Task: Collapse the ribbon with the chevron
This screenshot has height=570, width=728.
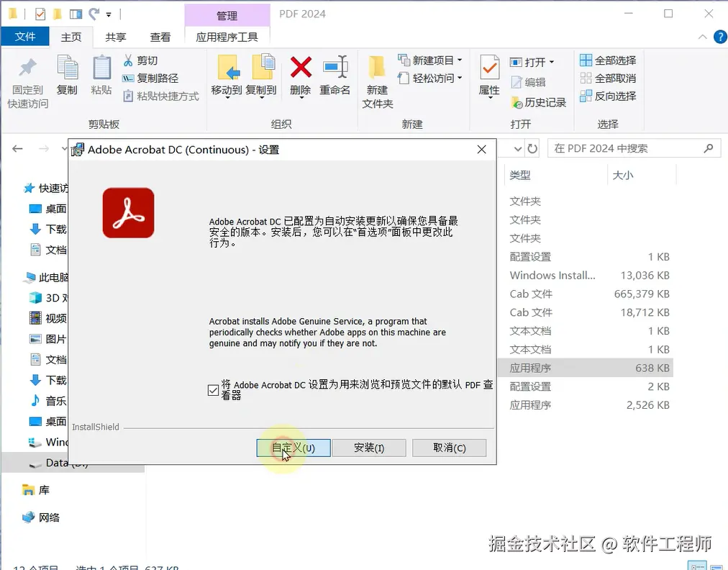Action: (703, 37)
